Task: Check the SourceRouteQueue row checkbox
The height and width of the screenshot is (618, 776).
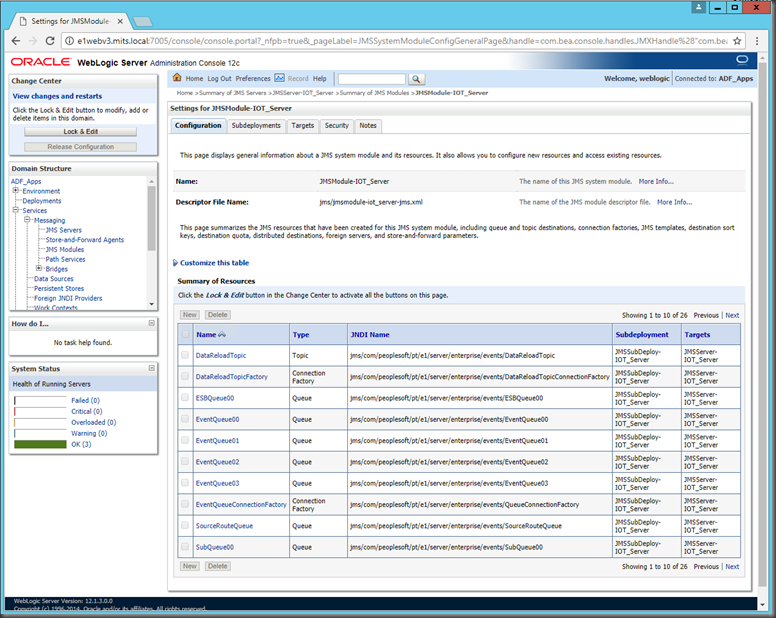Action: click(x=185, y=525)
